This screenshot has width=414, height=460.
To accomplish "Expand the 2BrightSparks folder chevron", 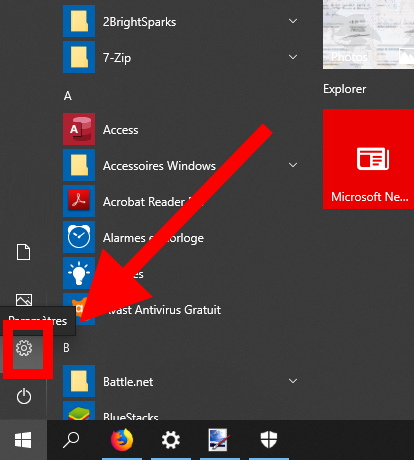I will [293, 21].
